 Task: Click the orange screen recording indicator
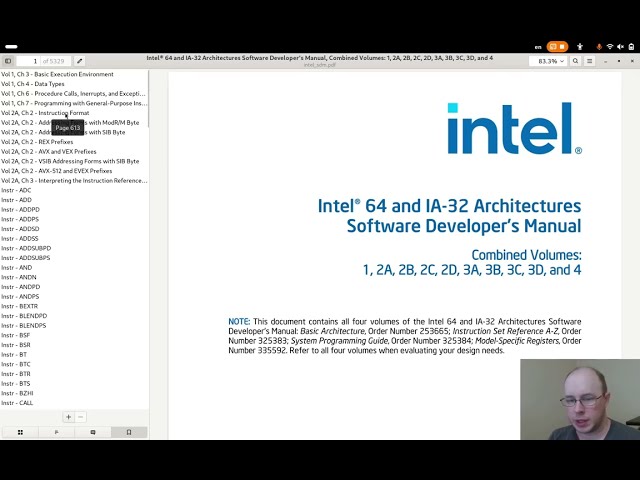click(557, 47)
